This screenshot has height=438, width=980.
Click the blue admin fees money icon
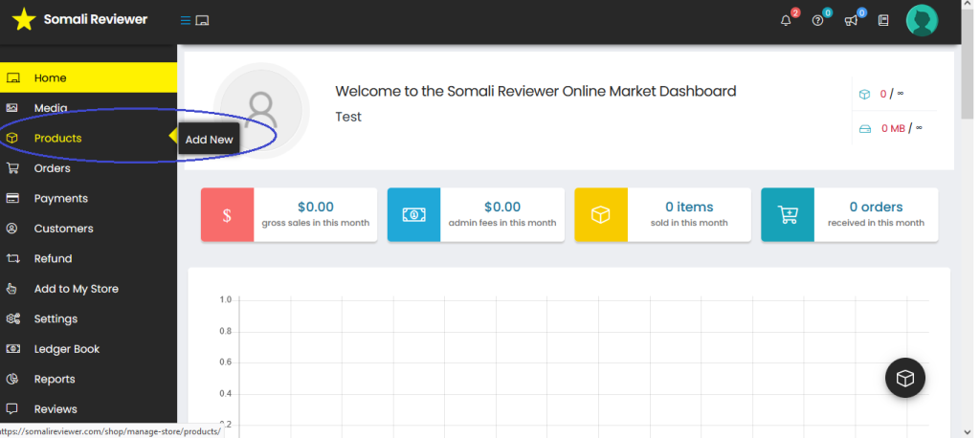pos(413,215)
